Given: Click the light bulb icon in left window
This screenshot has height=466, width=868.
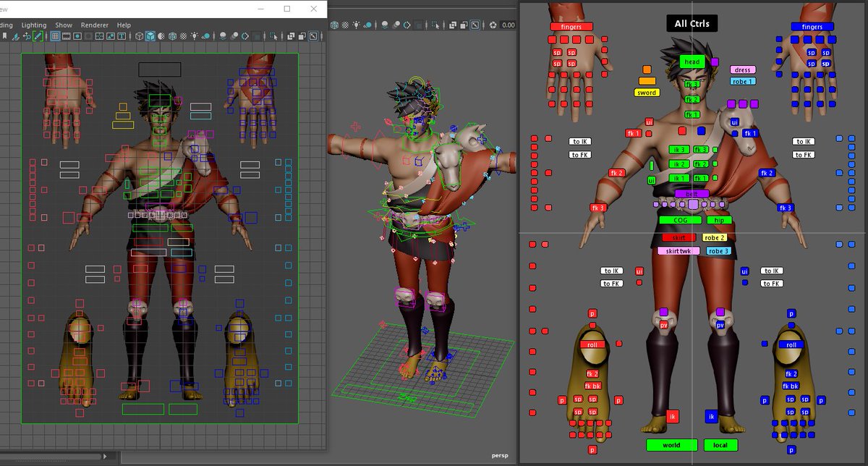Looking at the screenshot, I should 194,36.
